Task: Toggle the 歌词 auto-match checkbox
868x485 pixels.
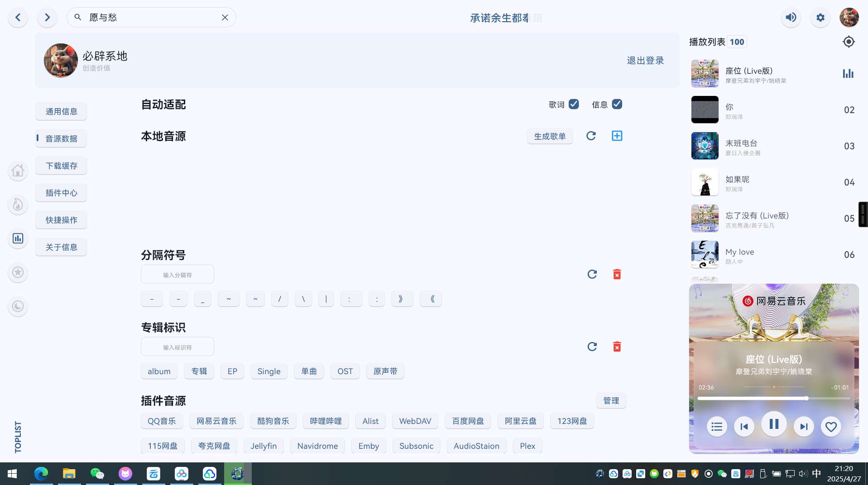Action: pos(574,104)
